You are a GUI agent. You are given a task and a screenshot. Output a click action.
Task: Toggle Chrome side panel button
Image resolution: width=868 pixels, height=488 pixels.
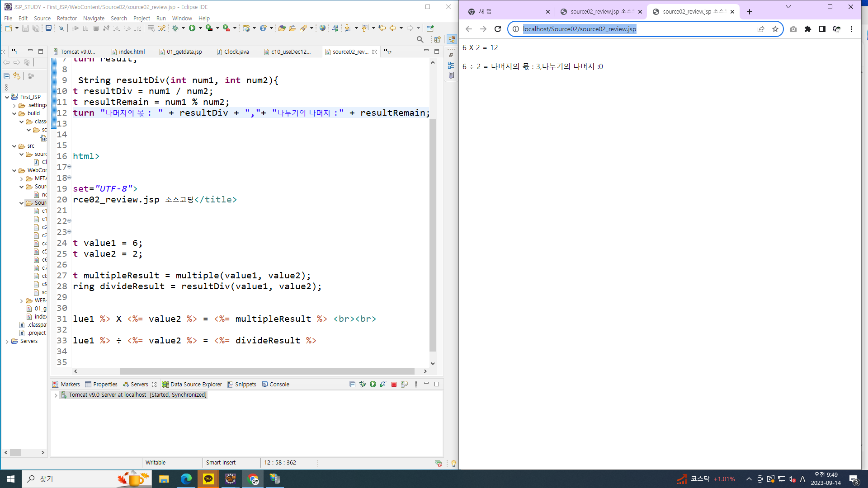[822, 29]
